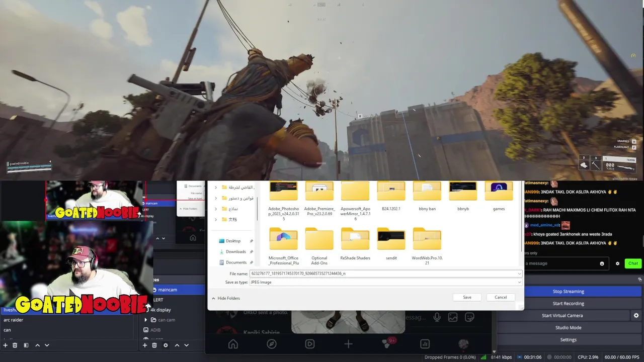Select the WordWeb.Pro.10.21 folder
Image resolution: width=644 pixels, height=362 pixels.
[x=427, y=246]
